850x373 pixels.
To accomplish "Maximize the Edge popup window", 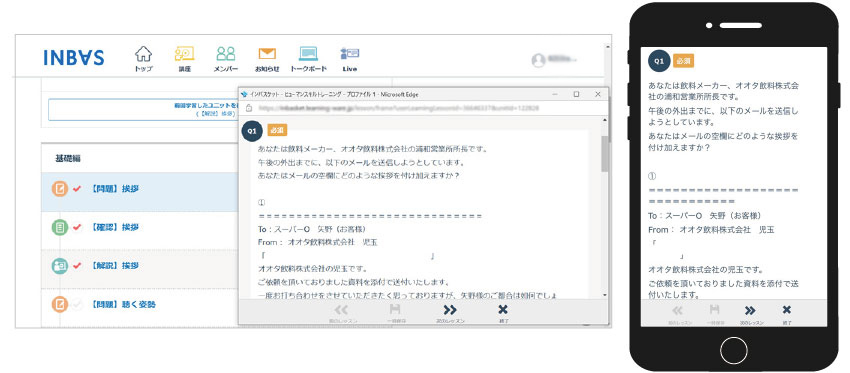I will coord(576,94).
